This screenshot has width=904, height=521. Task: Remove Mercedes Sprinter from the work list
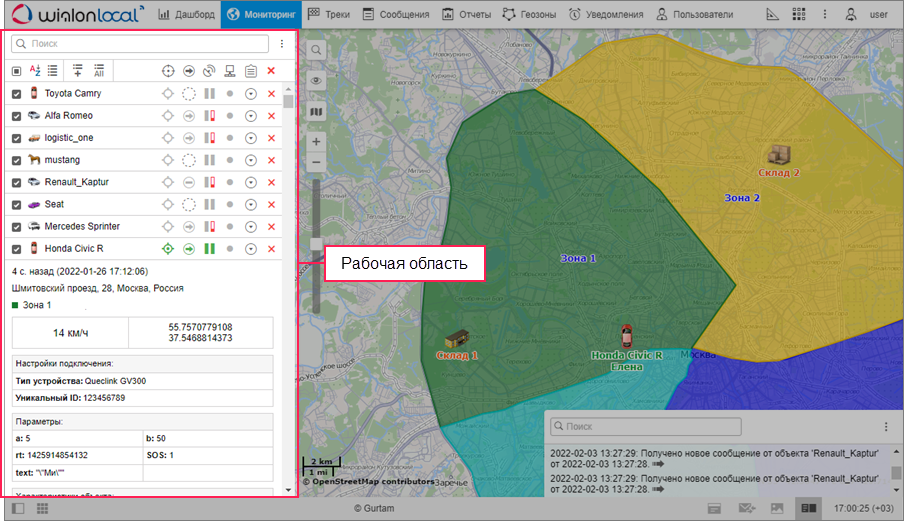(272, 227)
